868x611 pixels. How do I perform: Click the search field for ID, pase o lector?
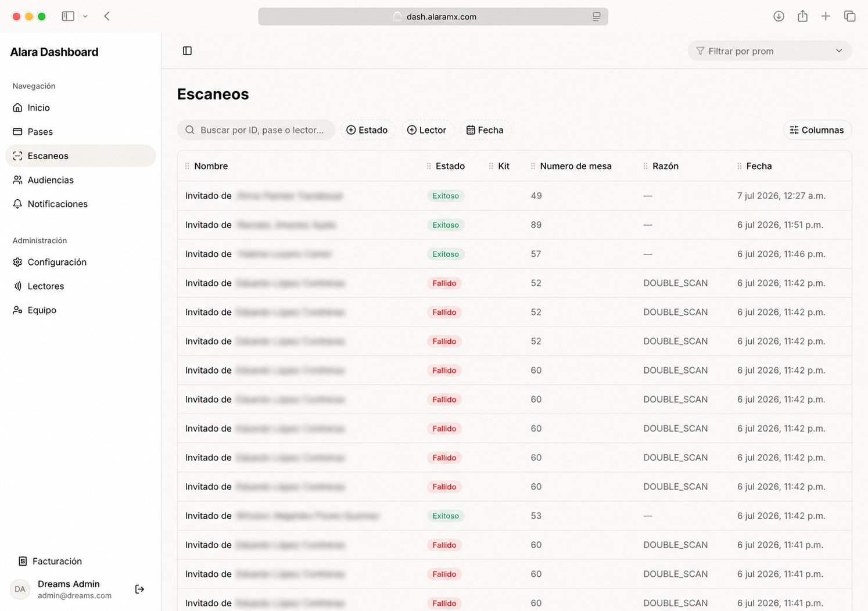click(256, 130)
